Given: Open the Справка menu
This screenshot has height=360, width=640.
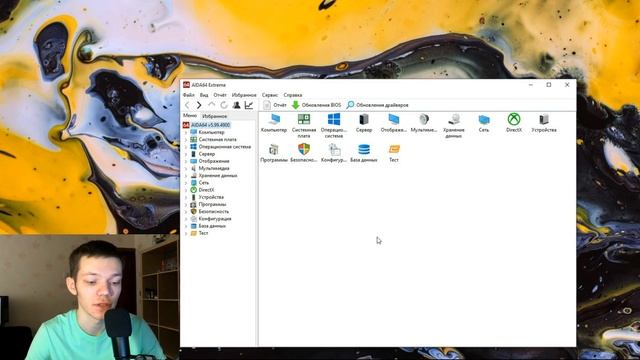Looking at the screenshot, I should 293,95.
